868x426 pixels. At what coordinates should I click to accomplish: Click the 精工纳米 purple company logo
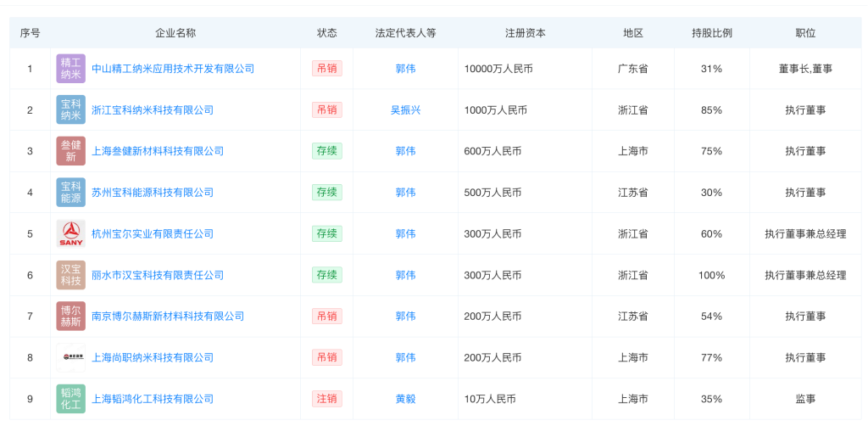click(71, 69)
